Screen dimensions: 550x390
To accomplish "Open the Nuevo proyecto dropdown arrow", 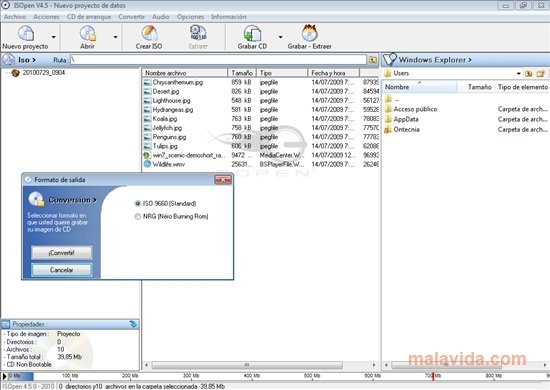I will click(54, 37).
